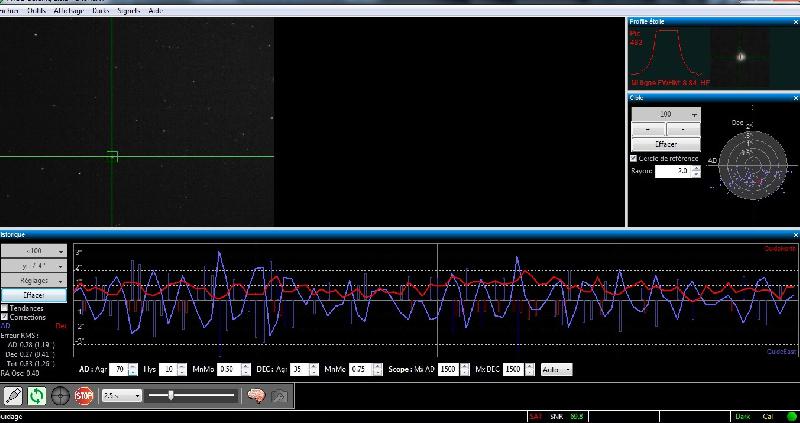Click the greyed camera settings icon
The image size is (800, 423).
(x=280, y=395)
